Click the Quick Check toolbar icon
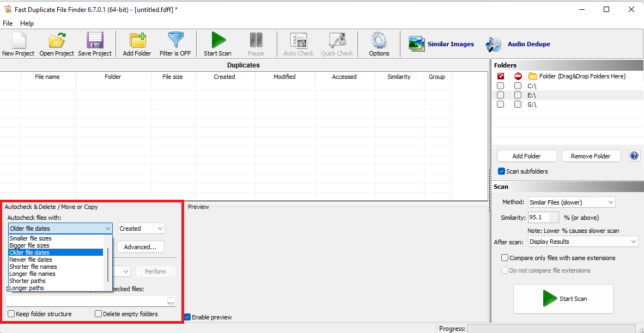Screen dimensions: 644x333 [337, 41]
